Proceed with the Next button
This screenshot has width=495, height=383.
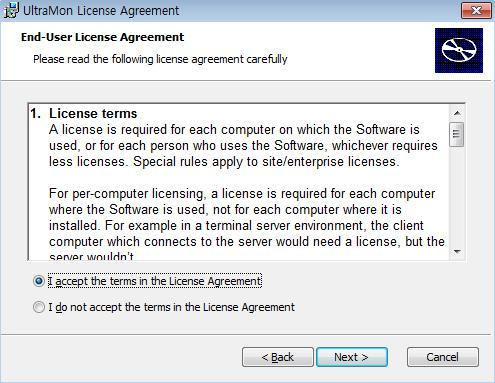pyautogui.click(x=352, y=357)
